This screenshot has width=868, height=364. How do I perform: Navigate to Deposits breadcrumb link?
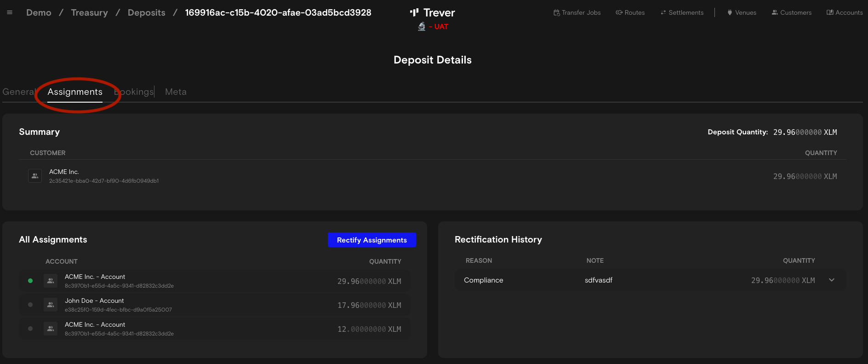click(x=146, y=12)
